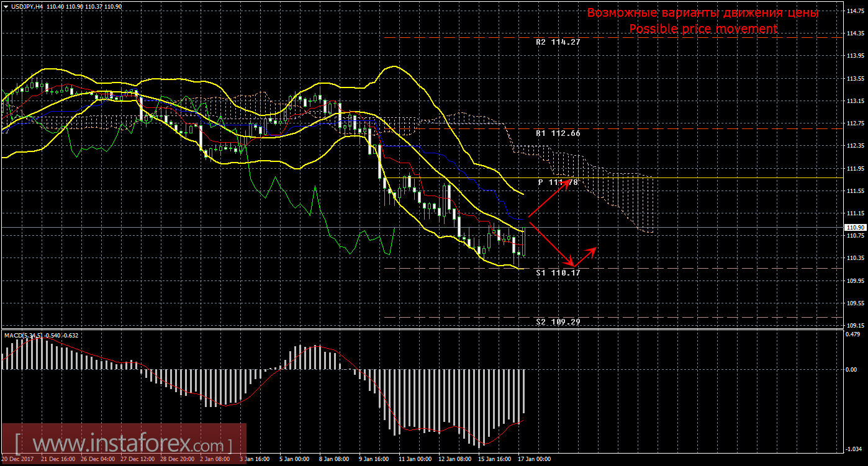Viewport: 868px width, 466px height.
Task: Click the 111.55 price axis value
Action: tap(855, 191)
